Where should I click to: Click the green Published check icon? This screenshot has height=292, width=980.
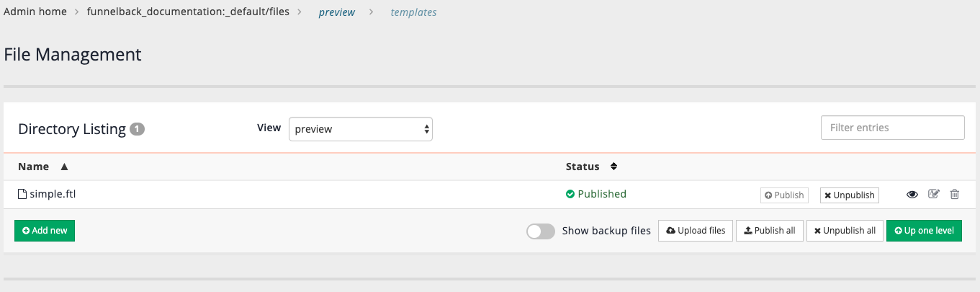[570, 194]
